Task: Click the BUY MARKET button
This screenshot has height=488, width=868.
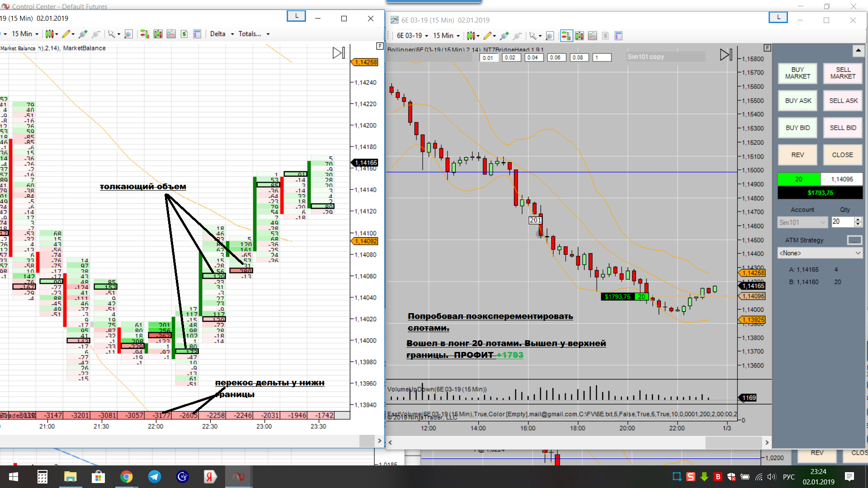Action: 797,73
